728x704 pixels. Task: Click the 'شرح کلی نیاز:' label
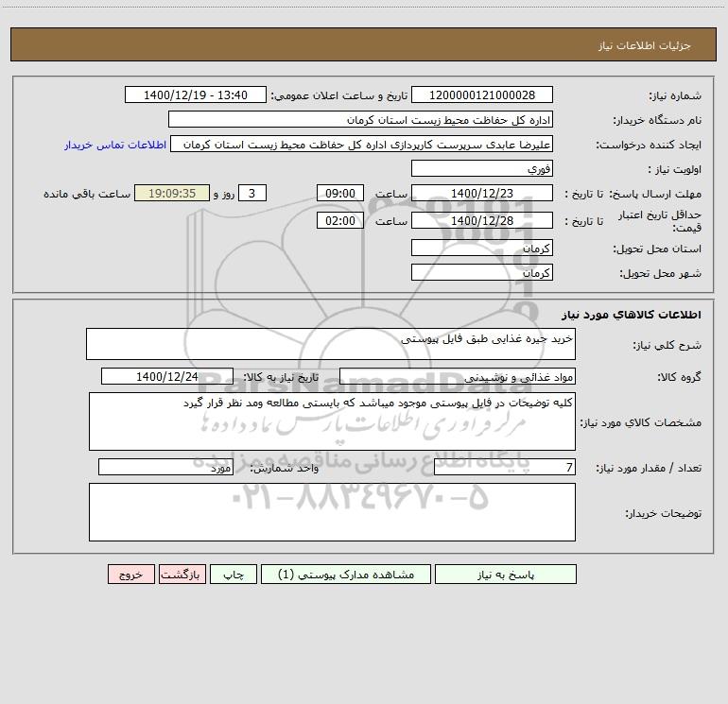tap(667, 345)
